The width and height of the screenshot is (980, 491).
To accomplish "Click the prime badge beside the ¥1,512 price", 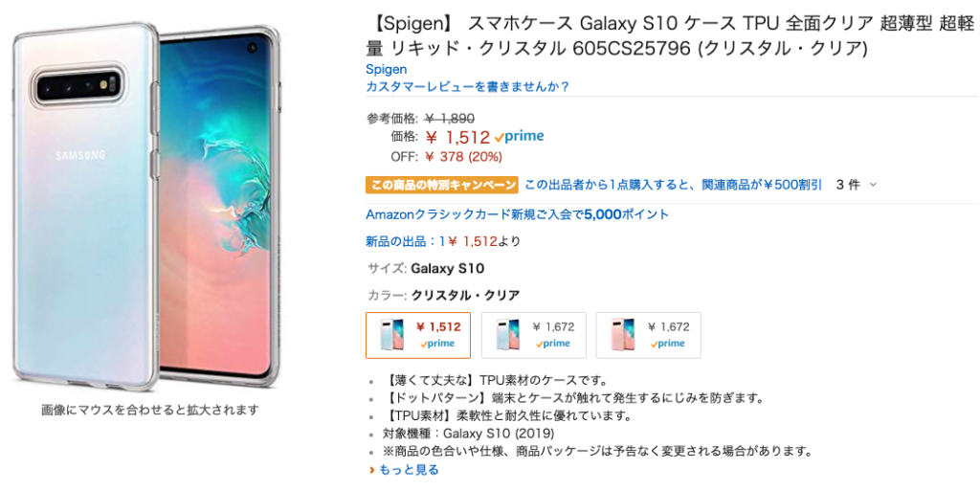I will pyautogui.click(x=520, y=137).
